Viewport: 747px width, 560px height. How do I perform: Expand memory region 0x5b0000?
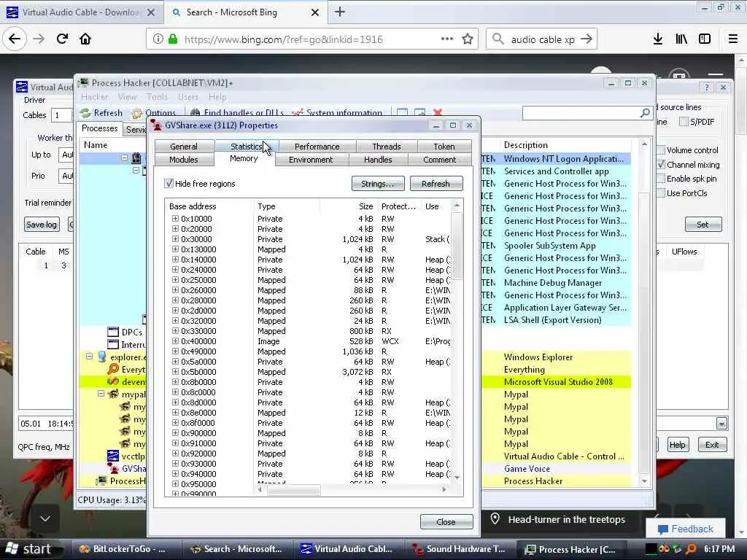pyautogui.click(x=175, y=371)
